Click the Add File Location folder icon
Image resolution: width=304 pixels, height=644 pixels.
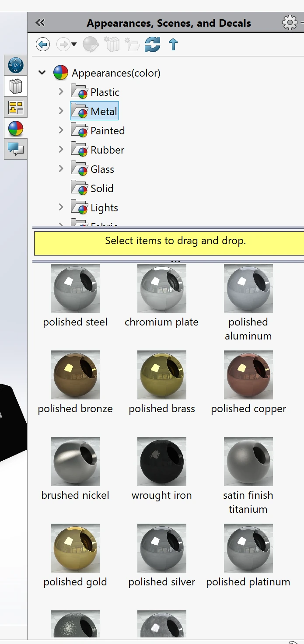coord(132,44)
